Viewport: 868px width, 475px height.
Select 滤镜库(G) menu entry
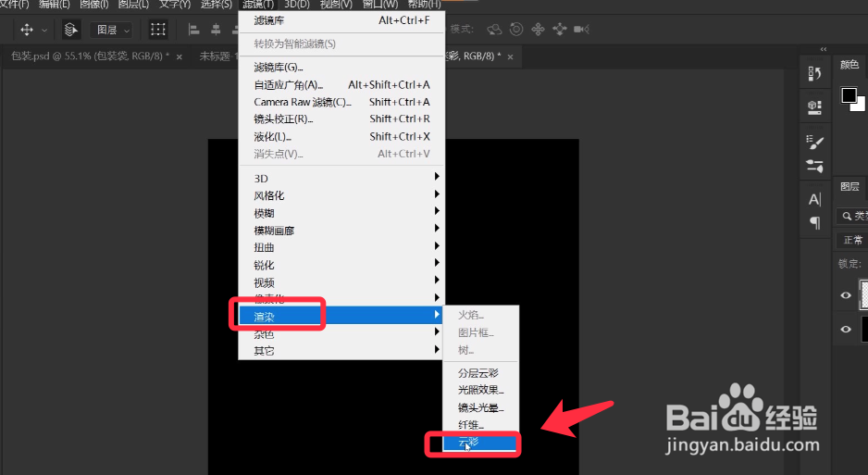(x=341, y=67)
